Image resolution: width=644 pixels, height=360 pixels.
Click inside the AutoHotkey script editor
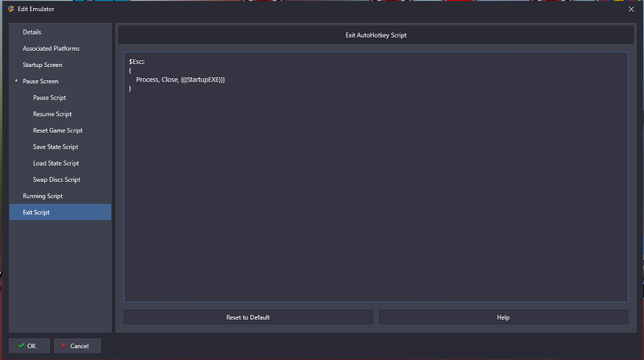pyautogui.click(x=376, y=177)
